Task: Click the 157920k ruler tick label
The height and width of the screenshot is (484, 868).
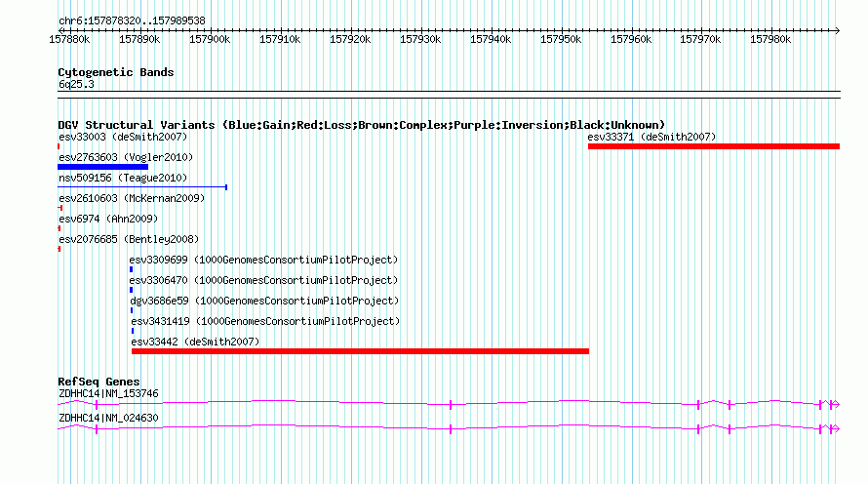Action: coord(350,39)
